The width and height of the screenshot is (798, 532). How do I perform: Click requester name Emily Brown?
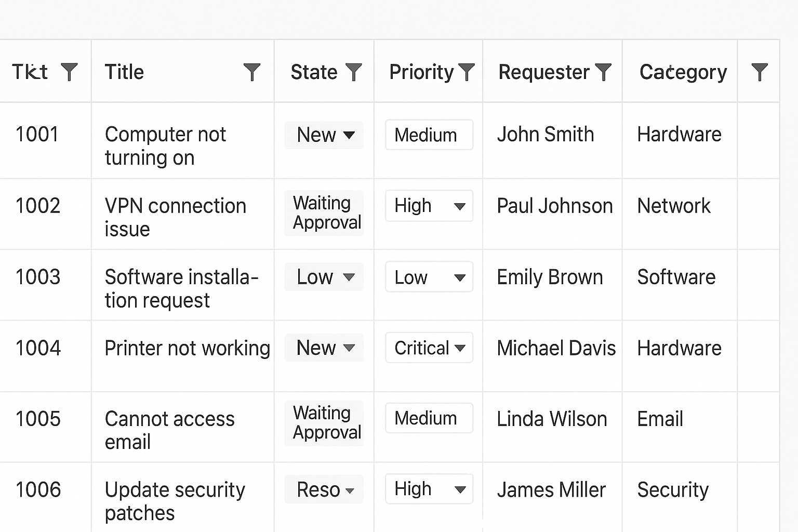tap(550, 277)
